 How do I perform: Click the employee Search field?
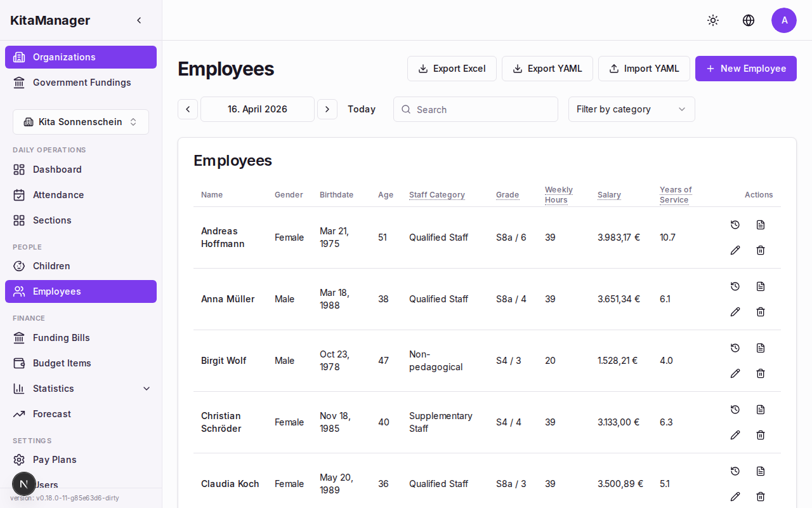[x=476, y=109]
